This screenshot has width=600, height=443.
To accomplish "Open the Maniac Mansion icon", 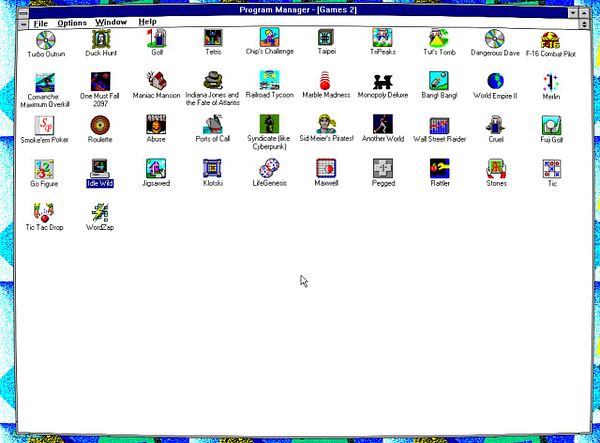I will click(x=156, y=81).
